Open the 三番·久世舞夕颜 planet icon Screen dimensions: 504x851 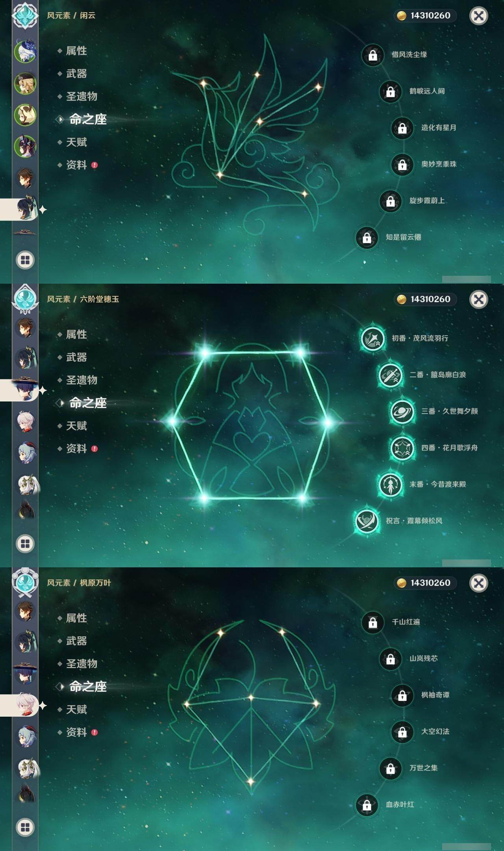click(402, 412)
